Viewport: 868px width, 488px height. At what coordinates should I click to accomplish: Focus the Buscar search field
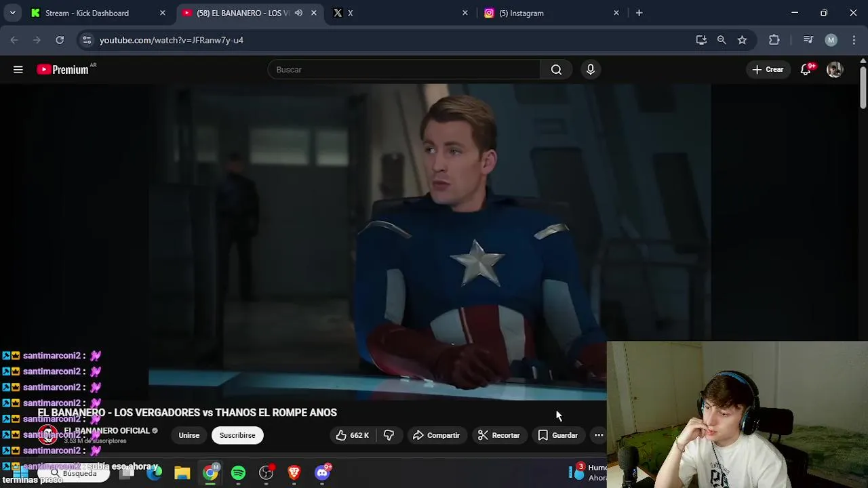(x=403, y=69)
